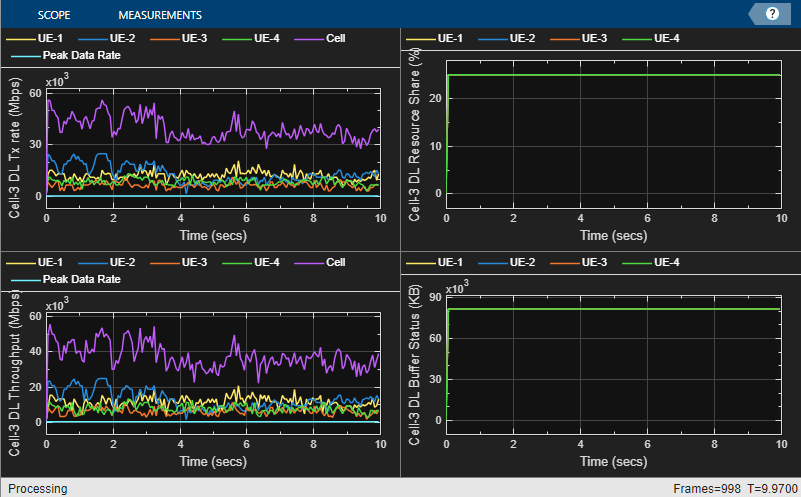
Task: Click the x10³ exponent on DL Tx rate plot
Action: point(57,81)
